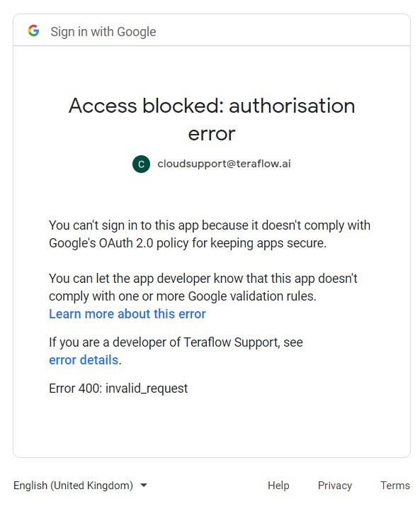Open the error details link

click(x=84, y=360)
